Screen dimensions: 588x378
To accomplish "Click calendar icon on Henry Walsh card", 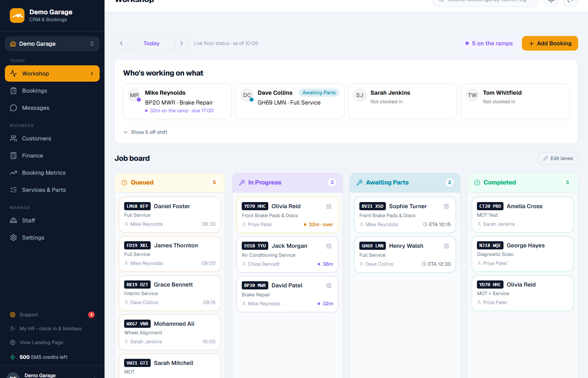I will tap(447, 246).
